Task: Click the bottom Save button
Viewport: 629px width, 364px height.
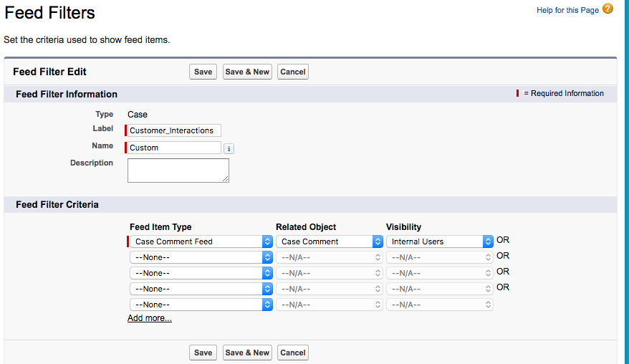Action: coord(203,353)
